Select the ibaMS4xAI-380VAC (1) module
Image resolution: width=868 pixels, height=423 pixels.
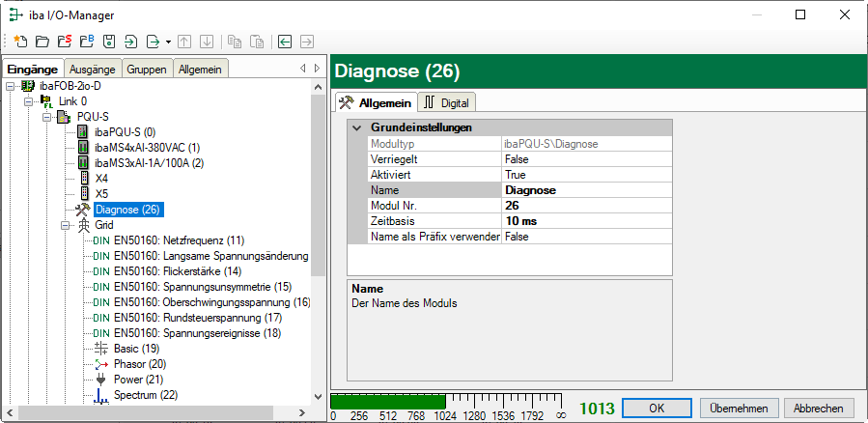(x=147, y=148)
